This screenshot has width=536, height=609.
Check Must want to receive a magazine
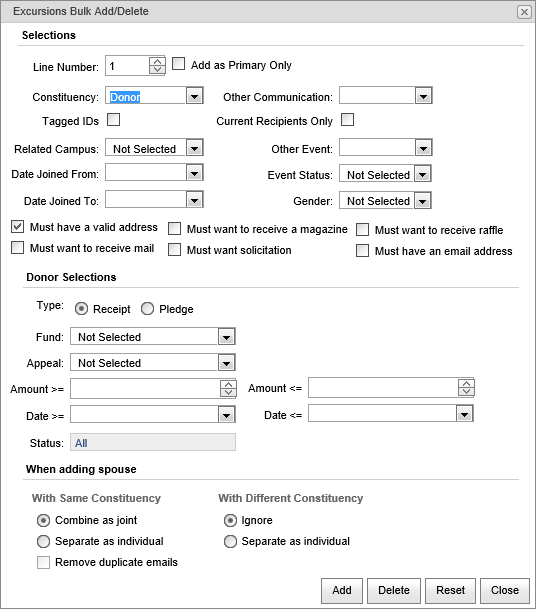click(174, 229)
